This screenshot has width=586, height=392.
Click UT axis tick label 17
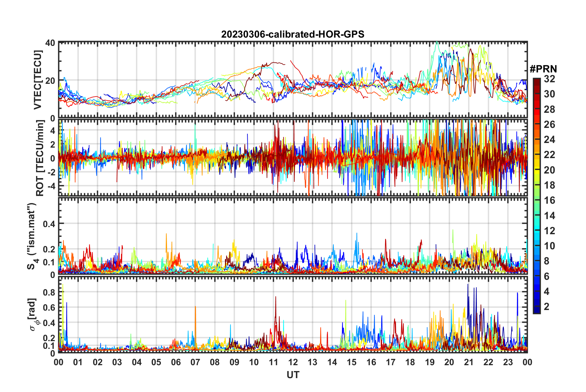391,362
